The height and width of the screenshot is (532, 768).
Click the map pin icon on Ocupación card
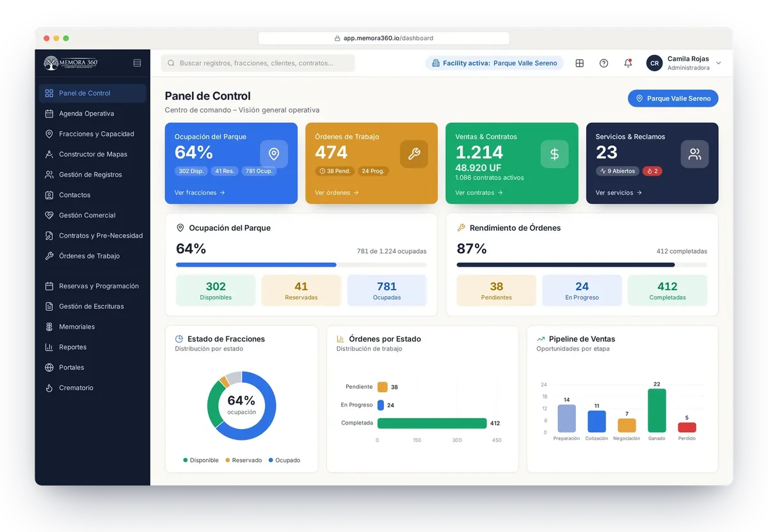[x=274, y=154]
